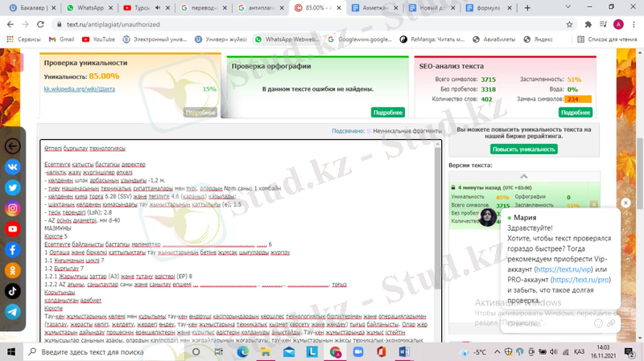Open File Explorer from taskbar
Image resolution: width=644 pixels, height=361 pixels.
click(x=266, y=352)
